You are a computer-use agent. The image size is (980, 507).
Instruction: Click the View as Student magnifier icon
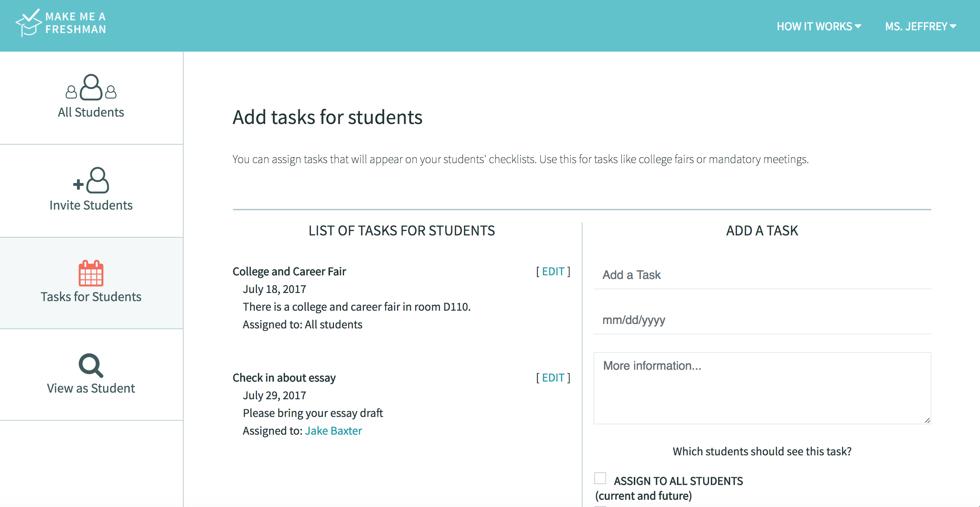click(x=91, y=365)
